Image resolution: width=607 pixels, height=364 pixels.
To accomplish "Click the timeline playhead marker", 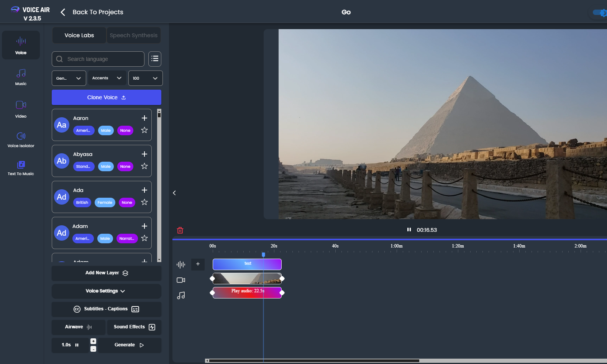I will (263, 254).
